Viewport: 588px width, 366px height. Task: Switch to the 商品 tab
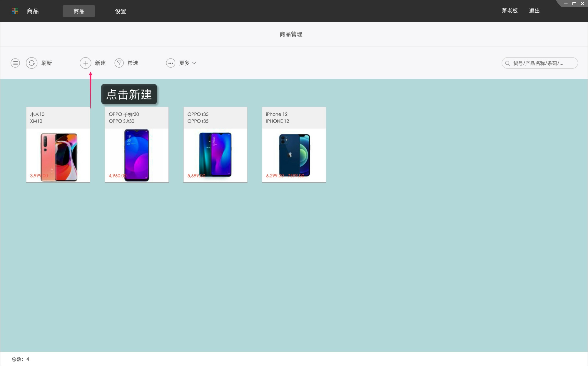coord(79,11)
